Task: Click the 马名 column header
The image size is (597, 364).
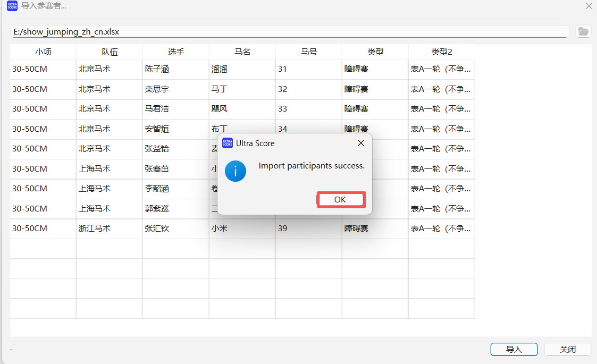Action: tap(242, 52)
